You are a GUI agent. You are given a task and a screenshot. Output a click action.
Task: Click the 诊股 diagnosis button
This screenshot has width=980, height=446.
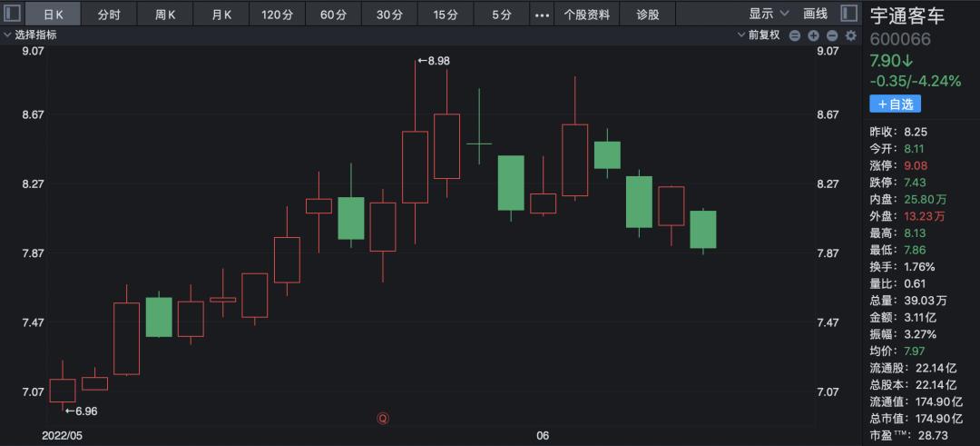649,15
